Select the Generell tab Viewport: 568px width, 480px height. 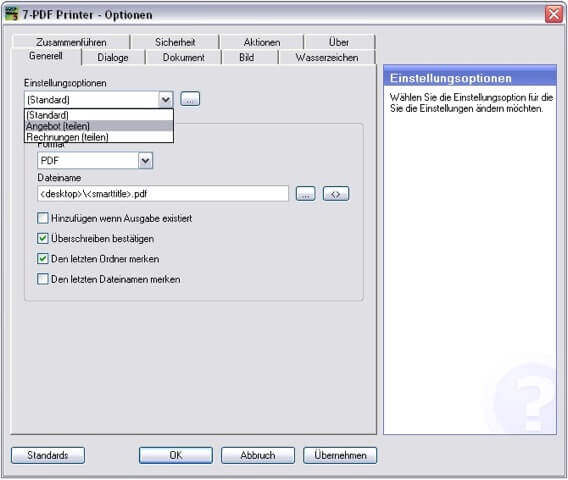[46, 57]
